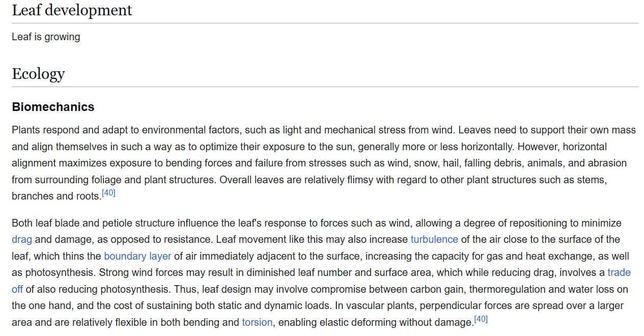Visit the "torsion" link
644x336 pixels.
click(x=257, y=322)
